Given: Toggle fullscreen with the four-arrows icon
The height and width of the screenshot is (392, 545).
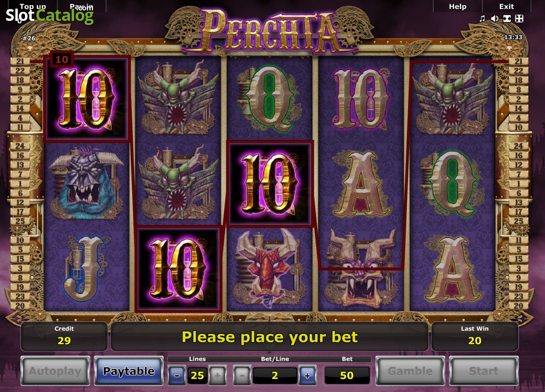Looking at the screenshot, I should tap(520, 19).
